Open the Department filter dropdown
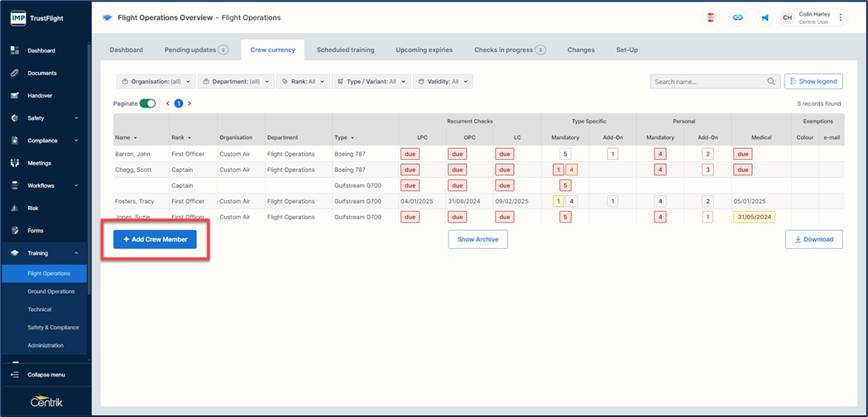The image size is (868, 417). 237,81
